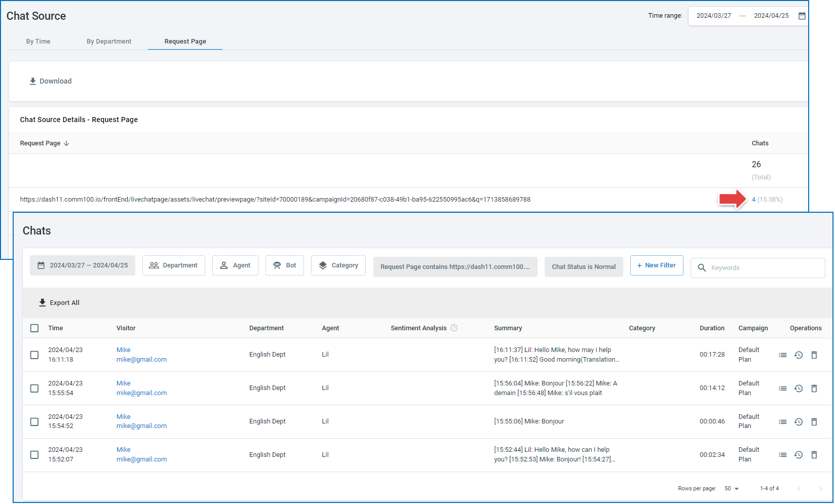Click the Campaign column header
The height and width of the screenshot is (504, 835).
tap(753, 328)
